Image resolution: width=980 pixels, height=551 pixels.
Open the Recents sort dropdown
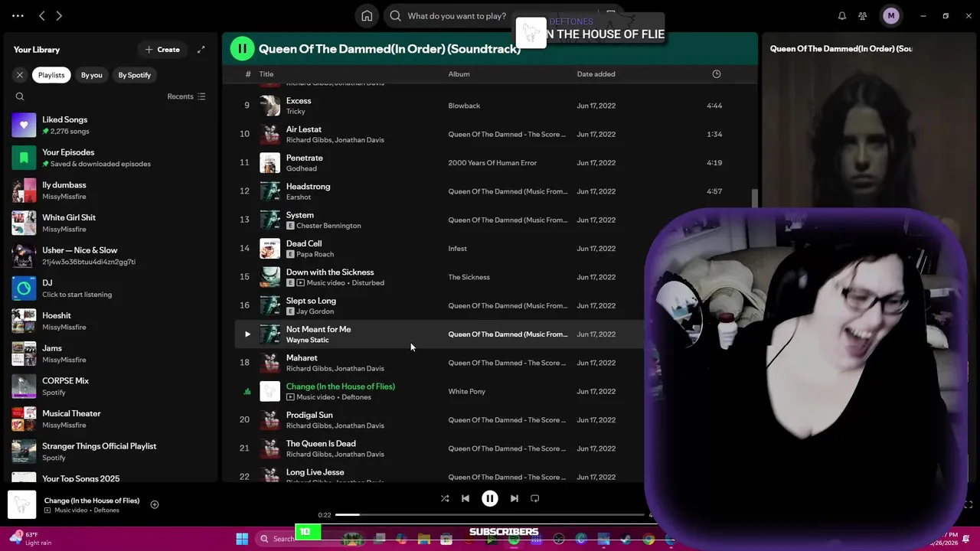click(x=186, y=96)
